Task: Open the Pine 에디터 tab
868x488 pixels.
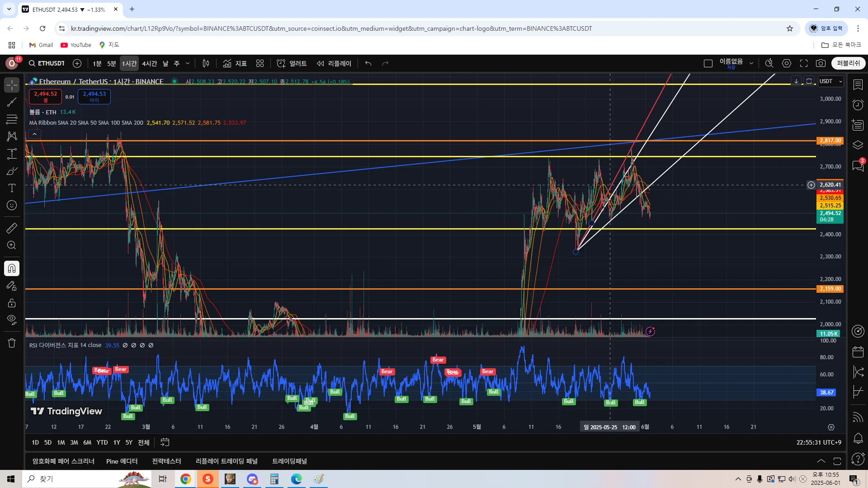Action: (122, 461)
